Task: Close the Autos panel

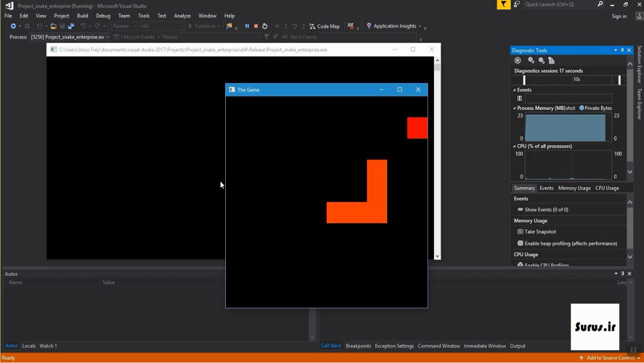Action: pyautogui.click(x=630, y=274)
